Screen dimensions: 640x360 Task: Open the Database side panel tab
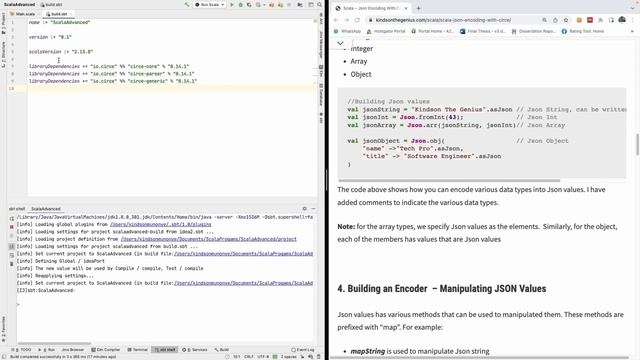pyautogui.click(x=321, y=95)
